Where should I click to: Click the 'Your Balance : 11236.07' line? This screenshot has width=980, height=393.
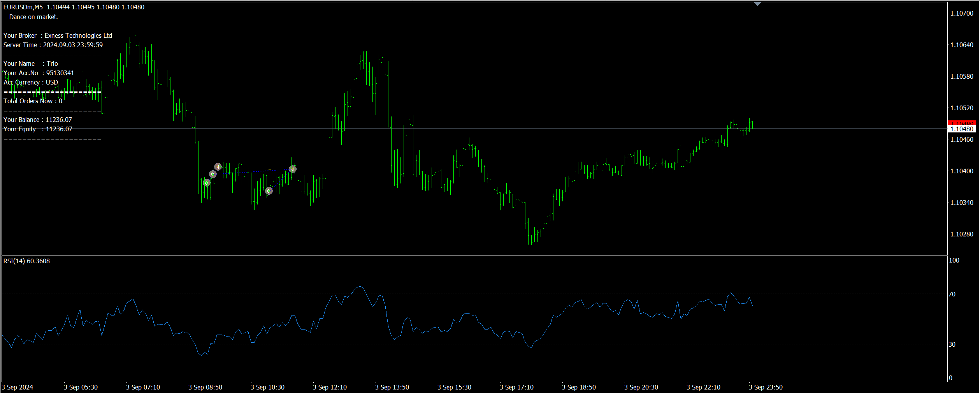point(37,120)
